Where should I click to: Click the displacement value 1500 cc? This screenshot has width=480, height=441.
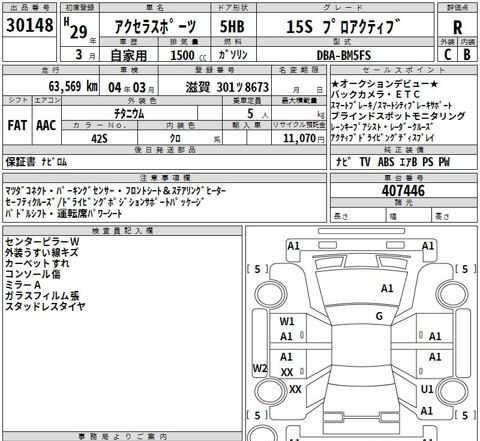click(188, 55)
